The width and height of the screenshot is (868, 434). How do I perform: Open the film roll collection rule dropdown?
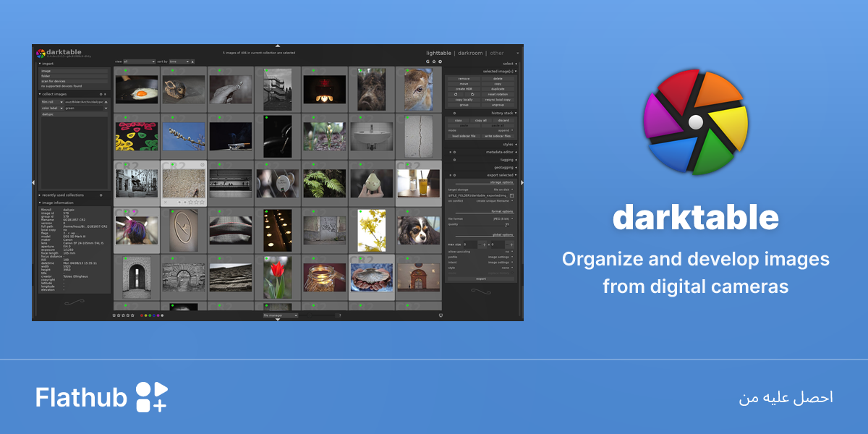[x=52, y=102]
